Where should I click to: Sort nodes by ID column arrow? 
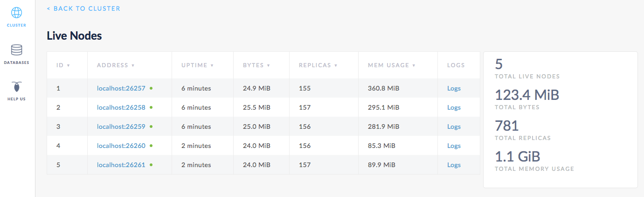(x=68, y=65)
